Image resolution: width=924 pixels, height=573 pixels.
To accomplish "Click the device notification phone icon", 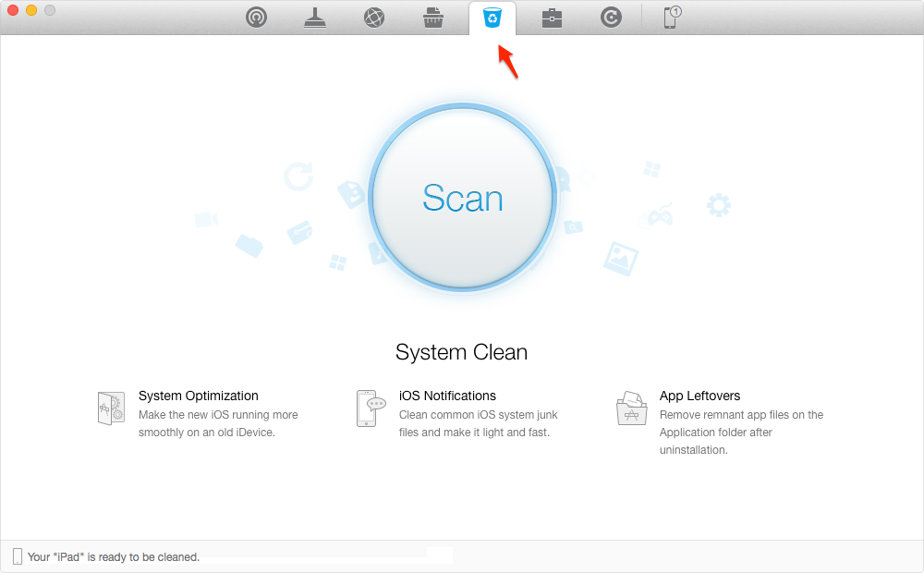I will point(672,17).
